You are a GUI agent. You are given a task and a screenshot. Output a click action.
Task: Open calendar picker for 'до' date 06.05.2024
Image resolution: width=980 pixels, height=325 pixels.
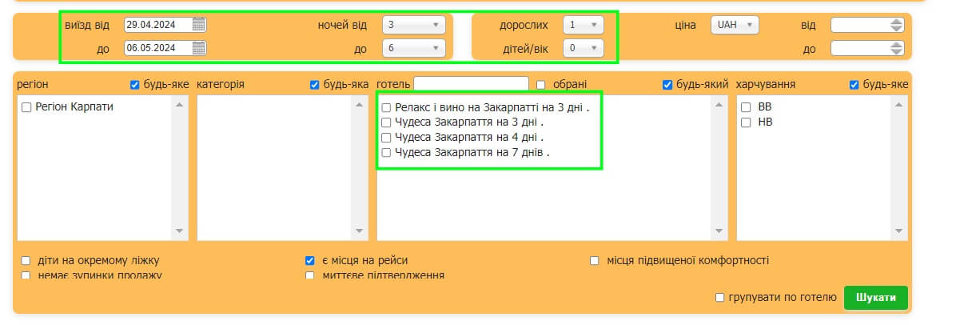click(x=199, y=49)
